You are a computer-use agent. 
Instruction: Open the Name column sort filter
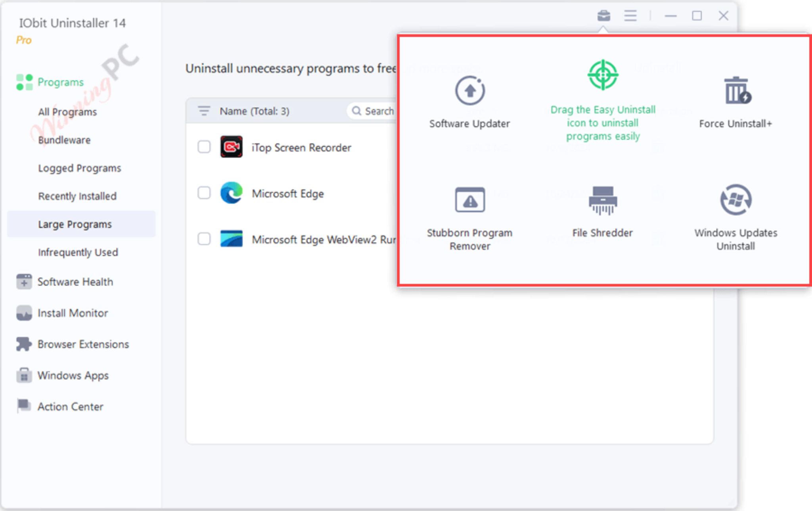click(204, 111)
